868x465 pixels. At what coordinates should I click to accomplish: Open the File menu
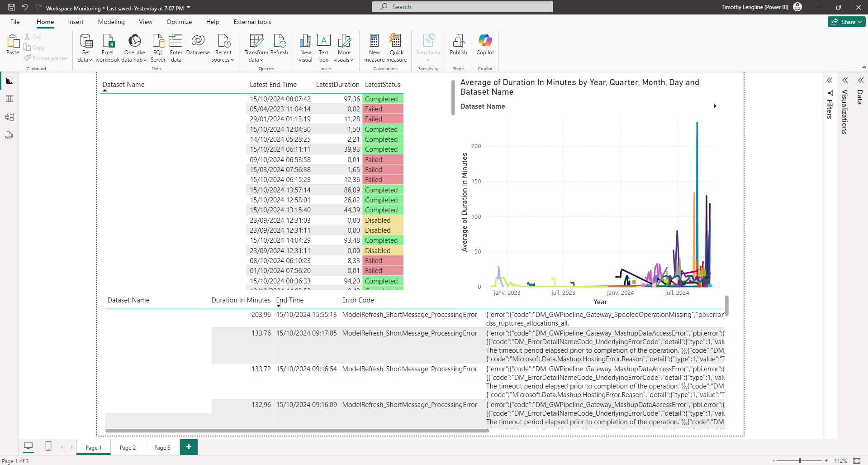[x=15, y=22]
